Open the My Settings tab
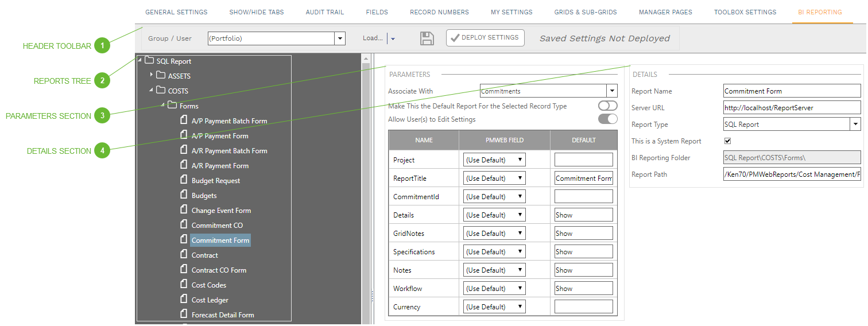Viewport: 868px width, 326px height. click(x=511, y=12)
